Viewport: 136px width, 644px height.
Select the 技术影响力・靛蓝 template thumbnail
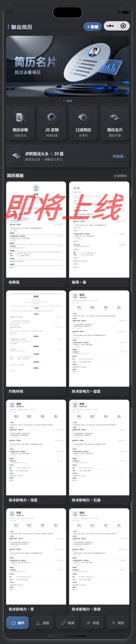(x=99, y=339)
